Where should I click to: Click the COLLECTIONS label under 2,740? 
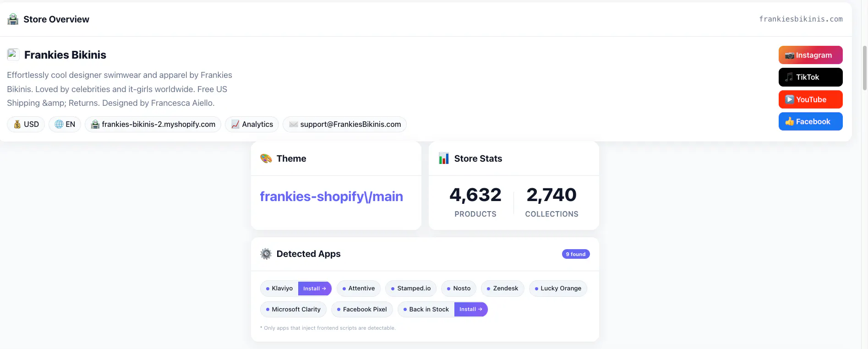coord(551,214)
